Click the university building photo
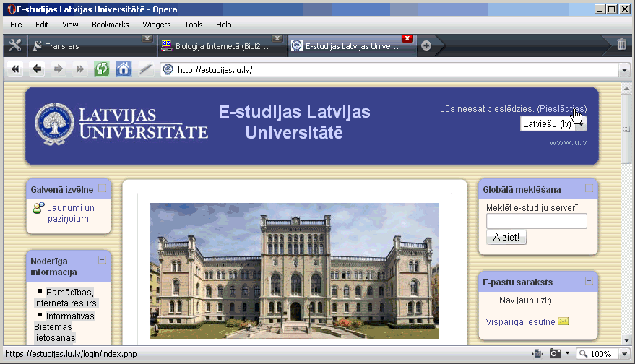 [x=295, y=271]
